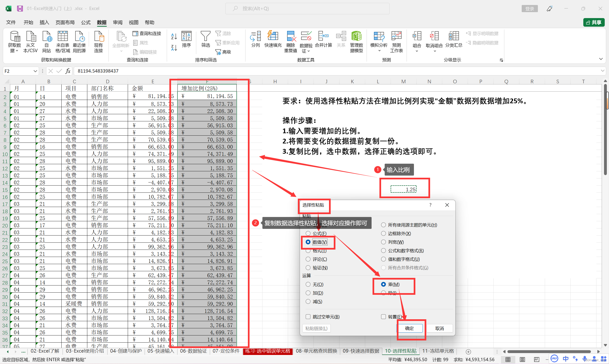Screen dimensions: 609x364
Task: Click 查询和连接 button
Action: pos(147,33)
